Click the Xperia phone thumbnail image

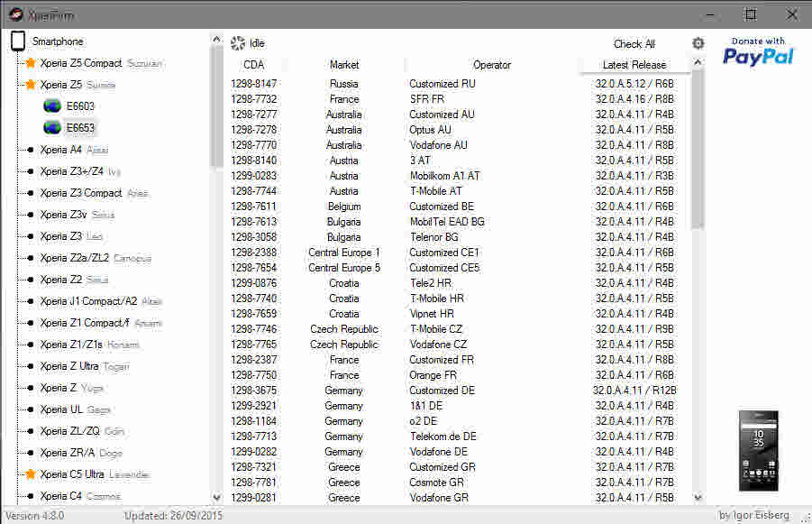coord(758,451)
